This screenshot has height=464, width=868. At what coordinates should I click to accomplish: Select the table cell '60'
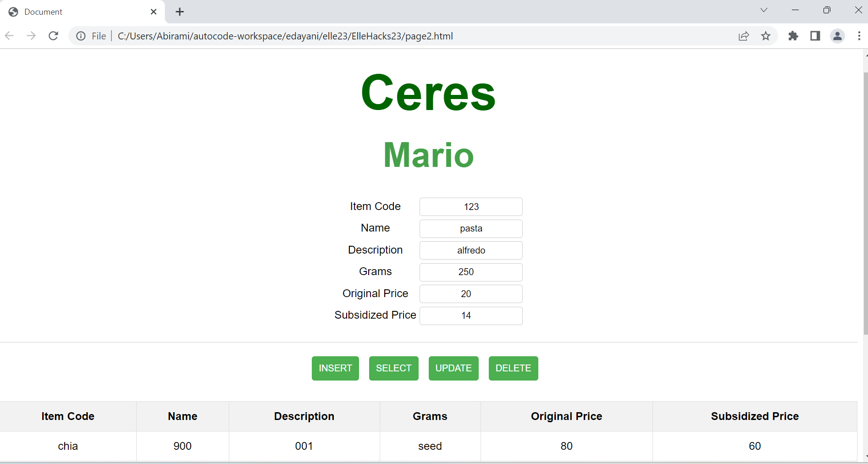pos(755,446)
